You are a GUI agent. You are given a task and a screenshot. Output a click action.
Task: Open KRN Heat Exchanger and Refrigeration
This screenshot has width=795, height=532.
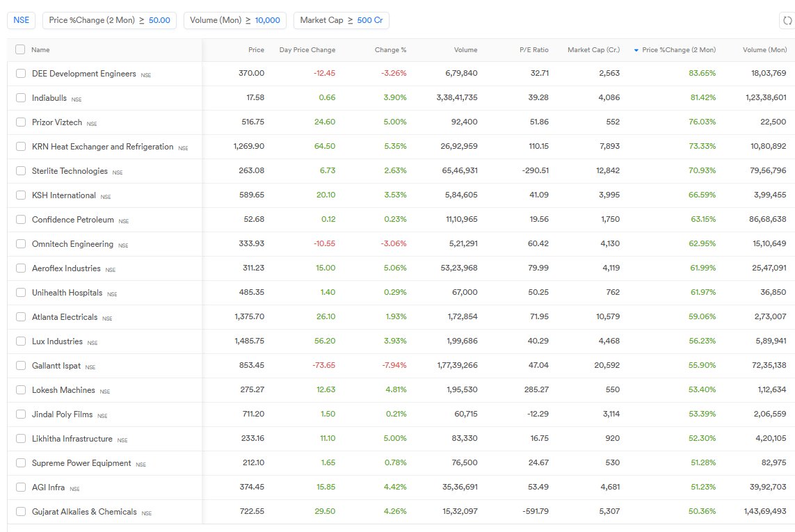point(102,147)
